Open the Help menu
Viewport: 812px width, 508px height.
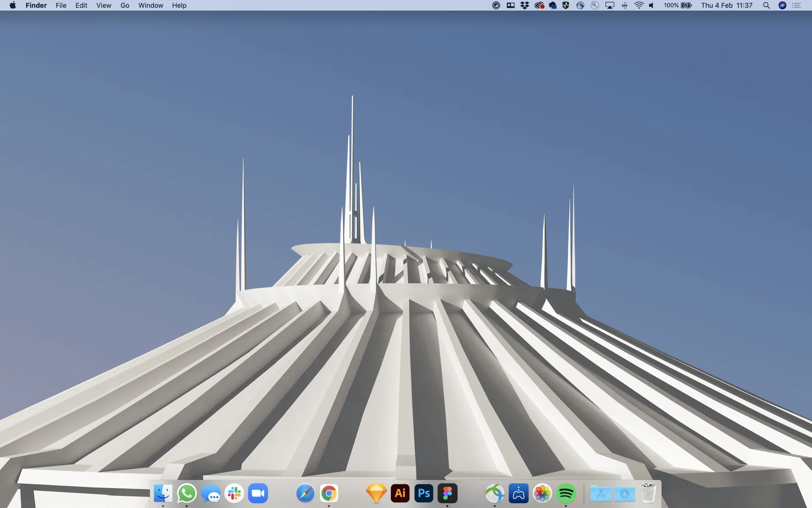pyautogui.click(x=179, y=5)
